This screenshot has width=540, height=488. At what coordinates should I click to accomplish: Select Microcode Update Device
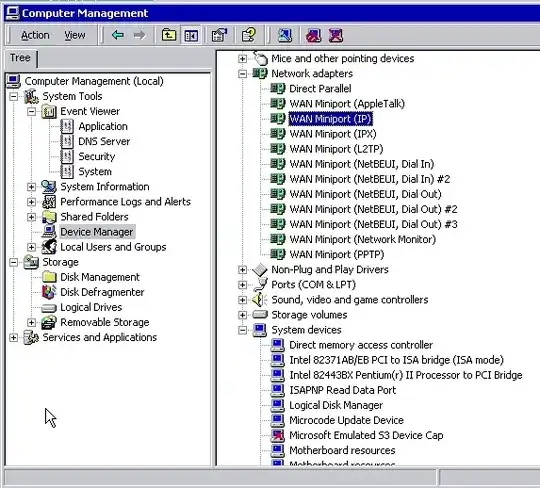pyautogui.click(x=346, y=420)
